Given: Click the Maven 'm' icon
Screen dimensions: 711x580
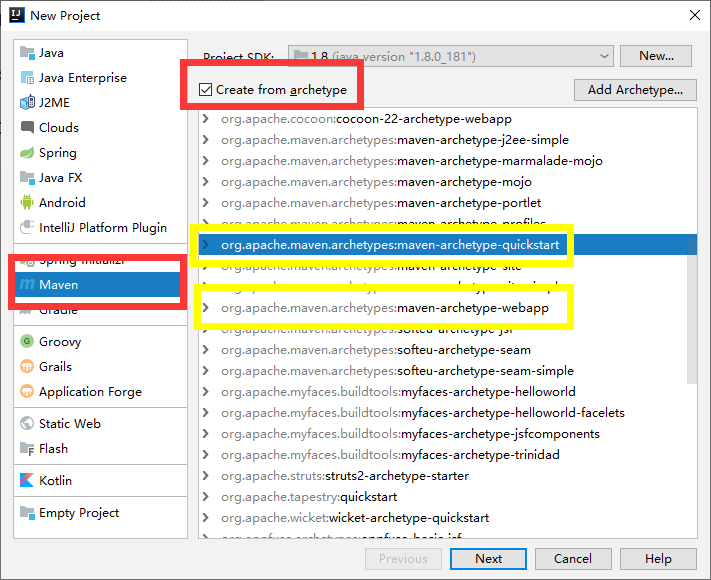Looking at the screenshot, I should (x=27, y=284).
